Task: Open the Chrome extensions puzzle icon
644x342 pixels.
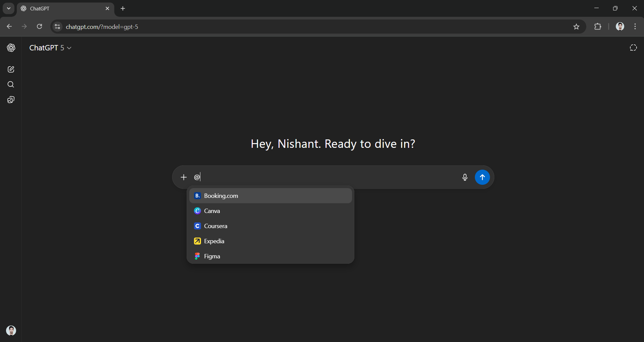Action: point(598,27)
